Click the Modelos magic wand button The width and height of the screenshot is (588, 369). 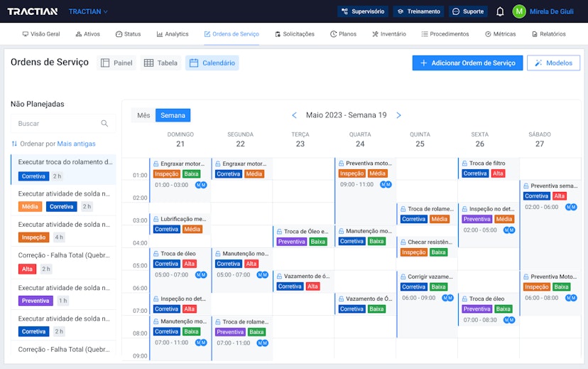coord(553,63)
